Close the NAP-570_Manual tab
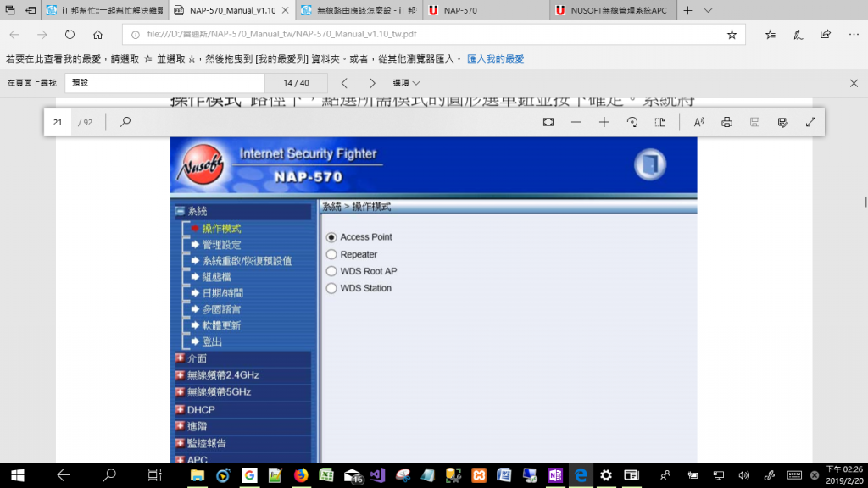 (285, 10)
